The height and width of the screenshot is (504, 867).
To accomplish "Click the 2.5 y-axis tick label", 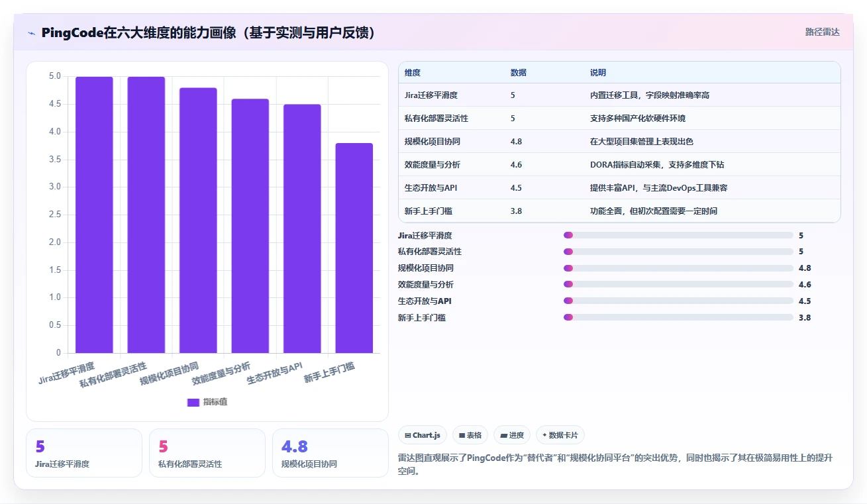I will (x=54, y=215).
